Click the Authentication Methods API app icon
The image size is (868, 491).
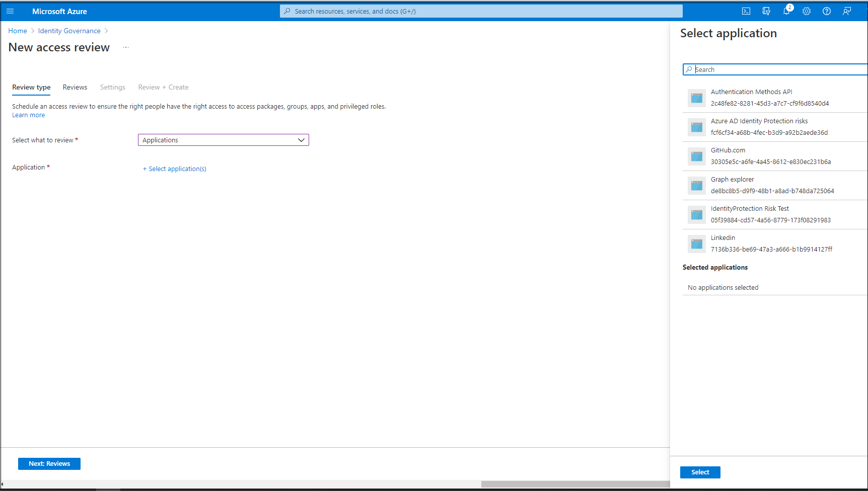click(x=697, y=98)
